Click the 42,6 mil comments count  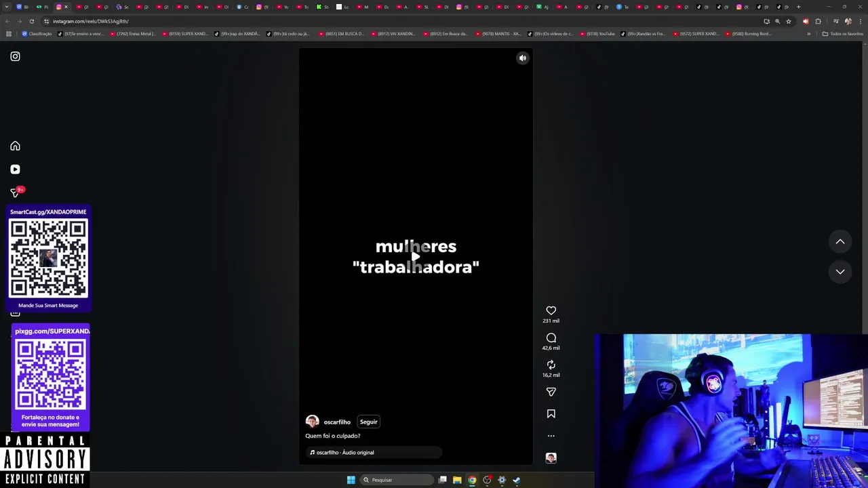pyautogui.click(x=551, y=348)
